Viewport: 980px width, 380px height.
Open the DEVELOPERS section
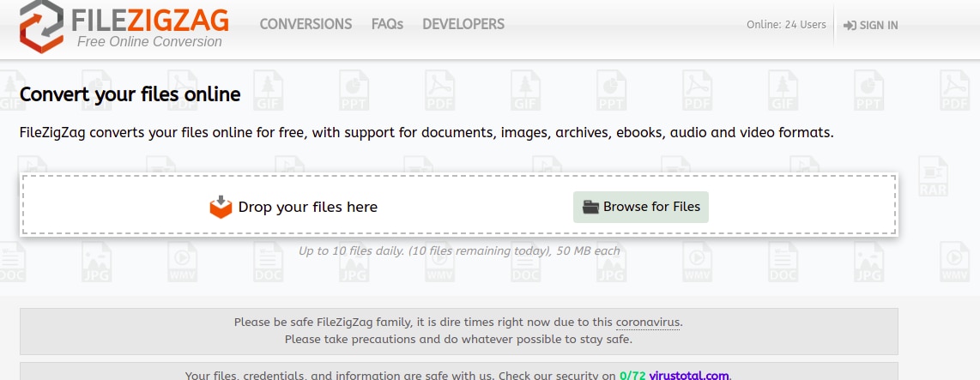coord(463,24)
